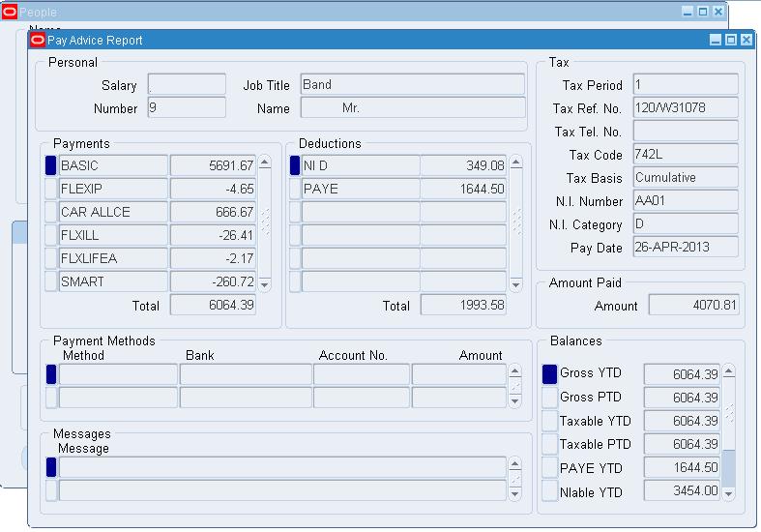Click the Payments scrollbar track

(x=265, y=223)
